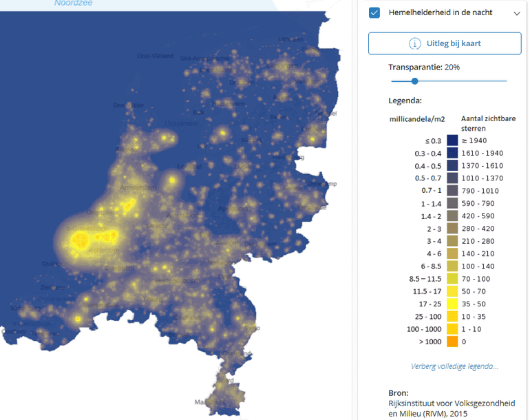
Task: Click the orange > 1000 legend swatch
Action: click(x=452, y=342)
